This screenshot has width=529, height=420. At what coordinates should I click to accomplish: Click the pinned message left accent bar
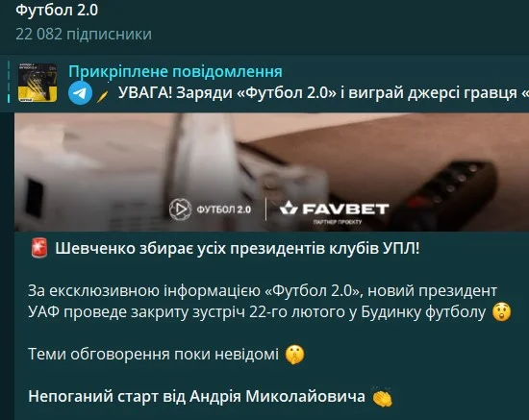pos(9,82)
